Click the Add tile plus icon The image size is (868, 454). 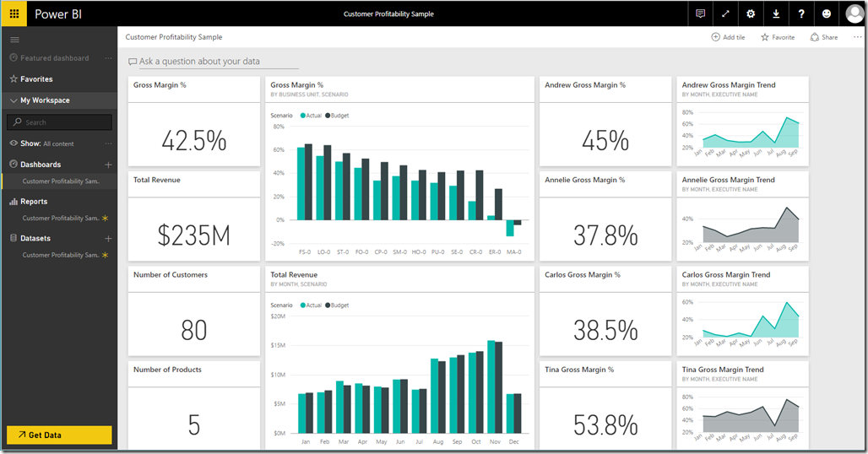715,37
